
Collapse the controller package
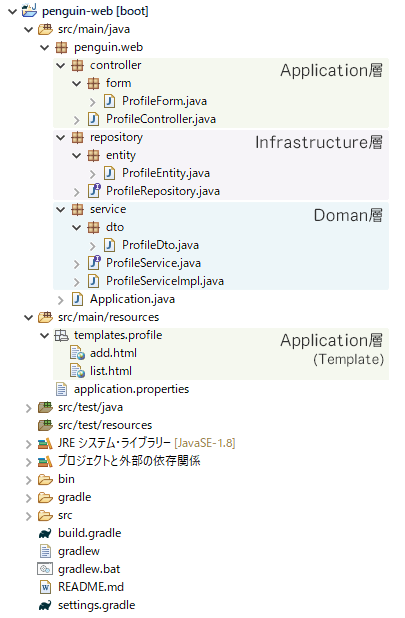61,65
